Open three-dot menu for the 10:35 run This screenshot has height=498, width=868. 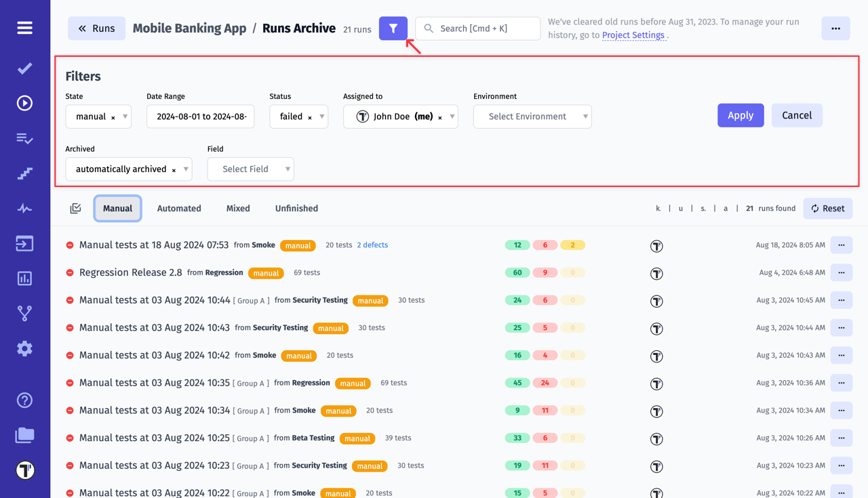point(842,383)
